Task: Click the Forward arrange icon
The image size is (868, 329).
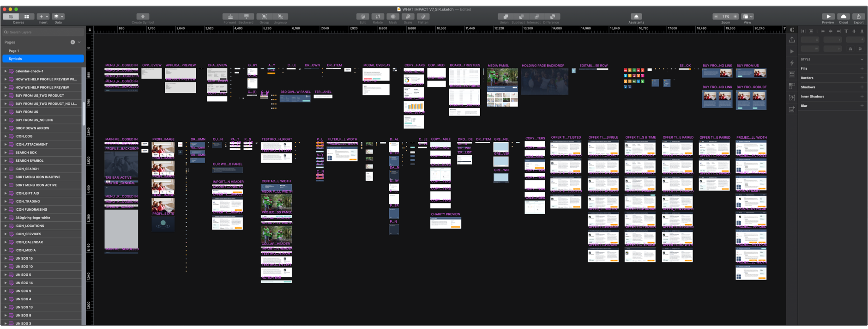Action: pos(230,17)
